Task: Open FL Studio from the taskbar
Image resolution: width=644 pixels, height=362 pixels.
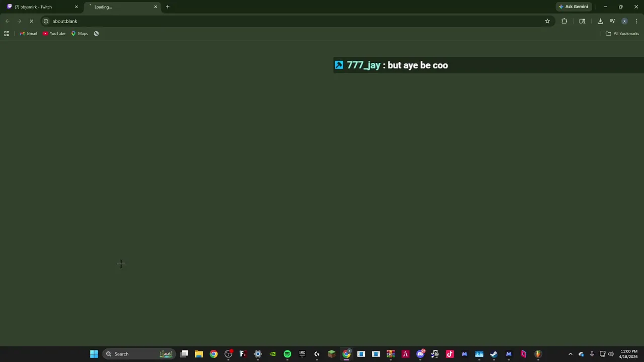Action: 538,354
